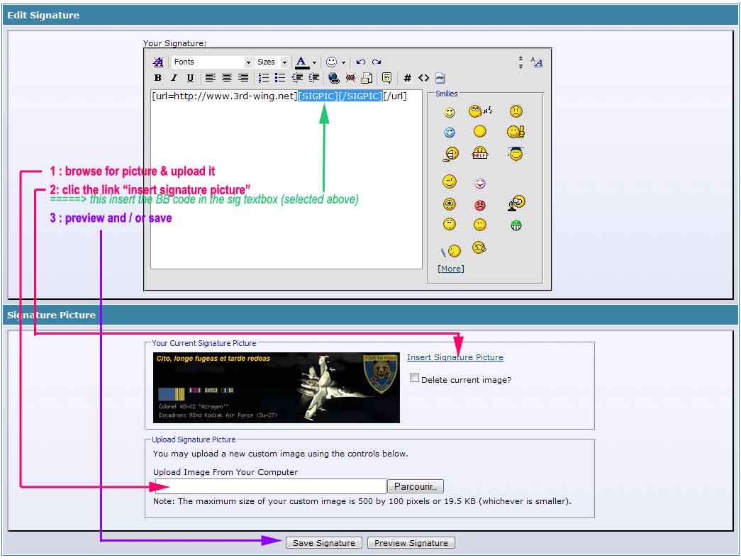This screenshot has width=741, height=560.
Task: Align text center
Action: tap(227, 78)
